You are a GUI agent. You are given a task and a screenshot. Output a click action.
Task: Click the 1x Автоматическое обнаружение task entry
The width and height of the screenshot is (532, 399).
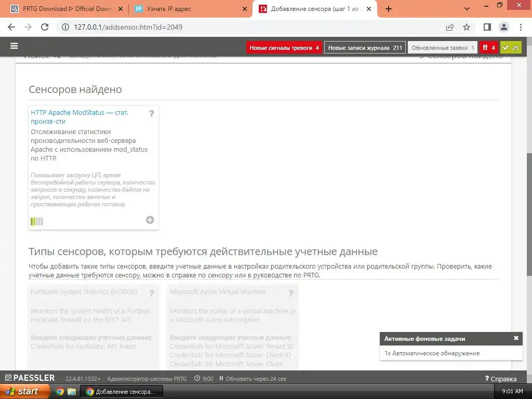point(432,353)
